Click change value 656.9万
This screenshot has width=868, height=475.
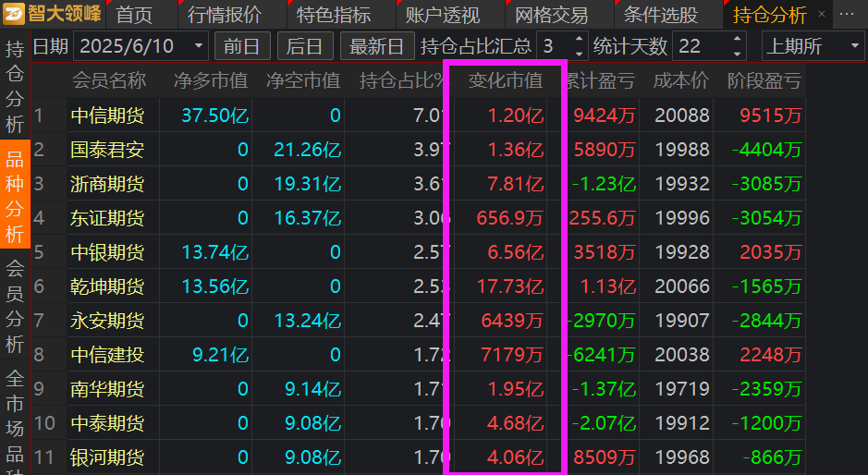point(510,218)
